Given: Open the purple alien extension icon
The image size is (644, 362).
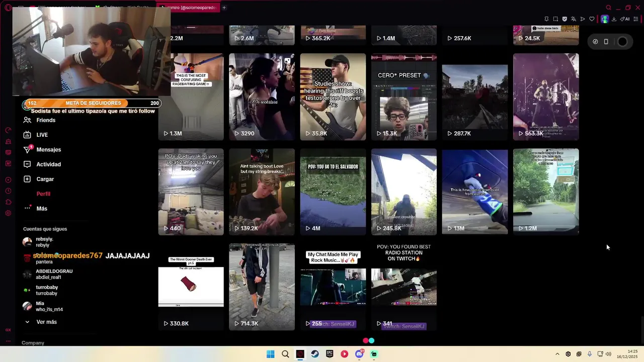Looking at the screenshot, I should (604, 19).
